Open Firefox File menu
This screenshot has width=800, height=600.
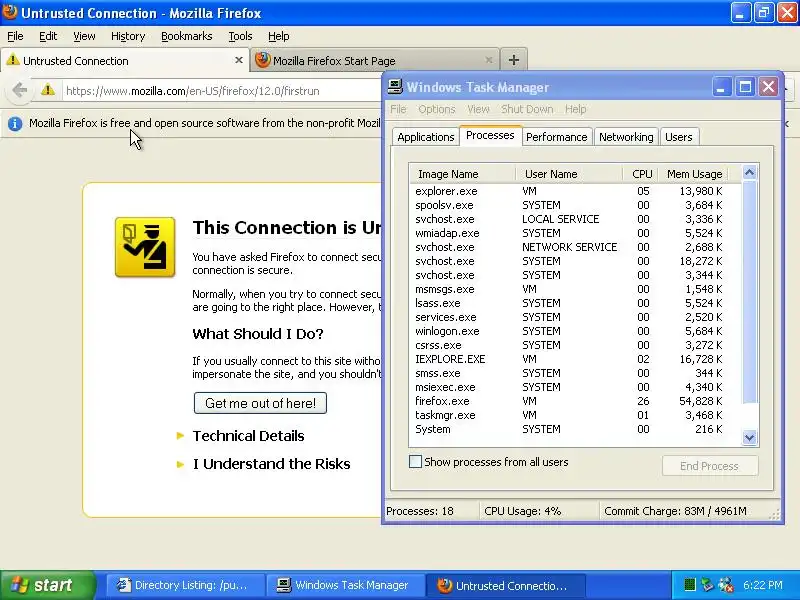[15, 36]
